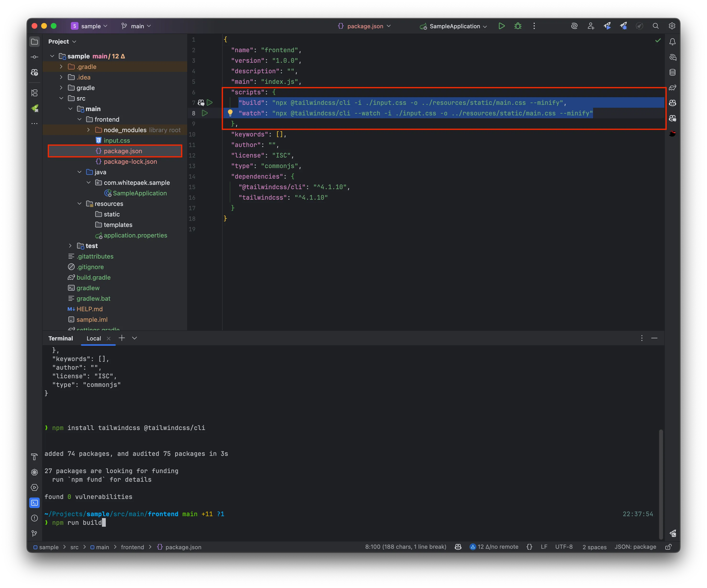Run the build script gutter arrow

pos(210,102)
